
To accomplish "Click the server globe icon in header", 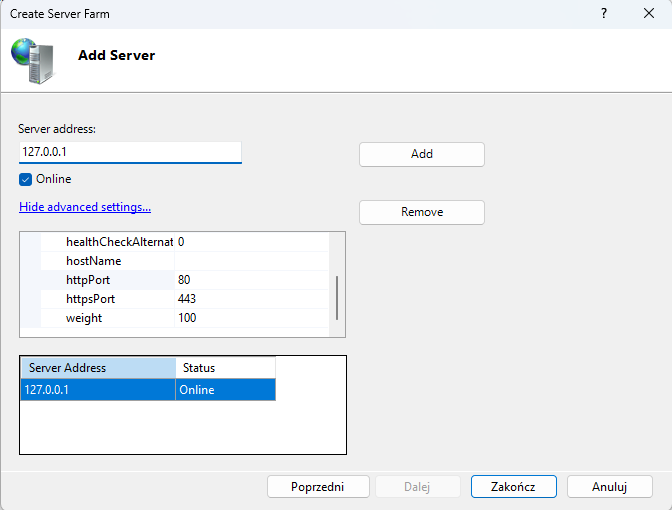I will (33, 60).
